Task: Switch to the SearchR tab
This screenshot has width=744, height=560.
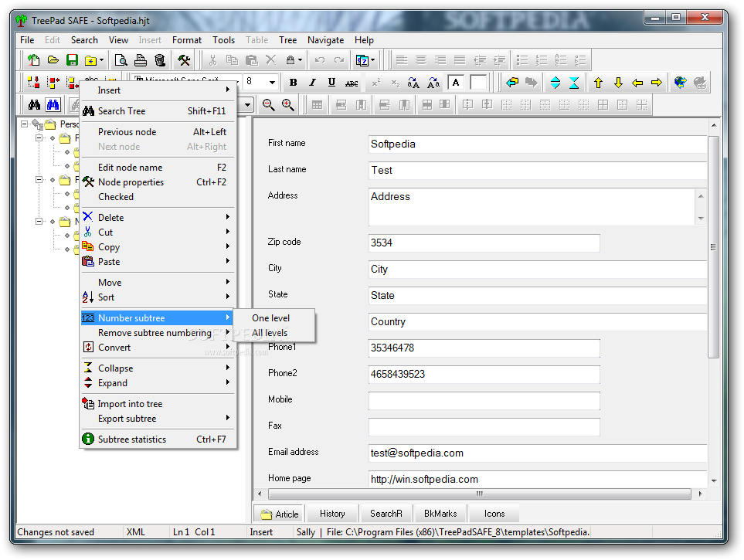Action: click(x=386, y=514)
